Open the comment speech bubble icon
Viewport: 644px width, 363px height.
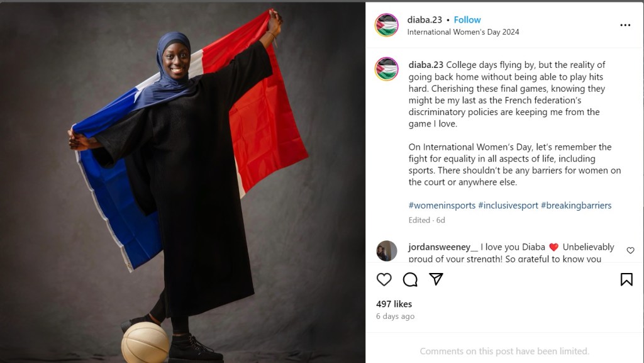point(410,279)
